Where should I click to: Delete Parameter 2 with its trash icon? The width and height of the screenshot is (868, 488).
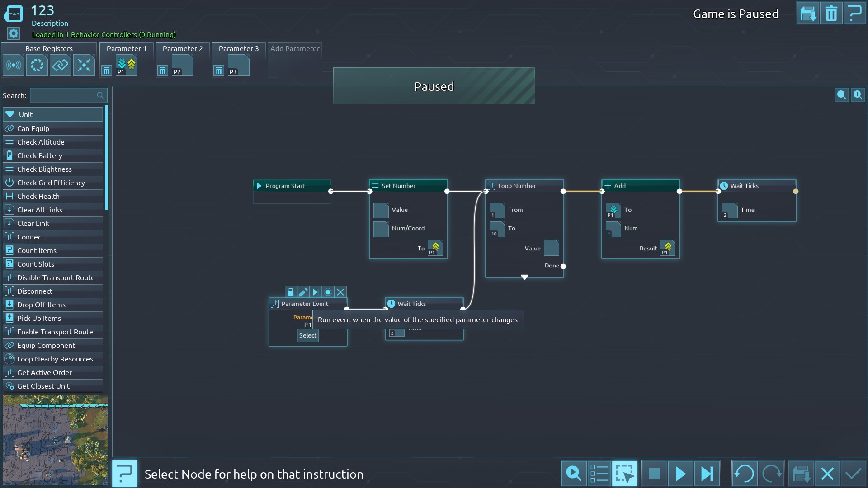163,70
